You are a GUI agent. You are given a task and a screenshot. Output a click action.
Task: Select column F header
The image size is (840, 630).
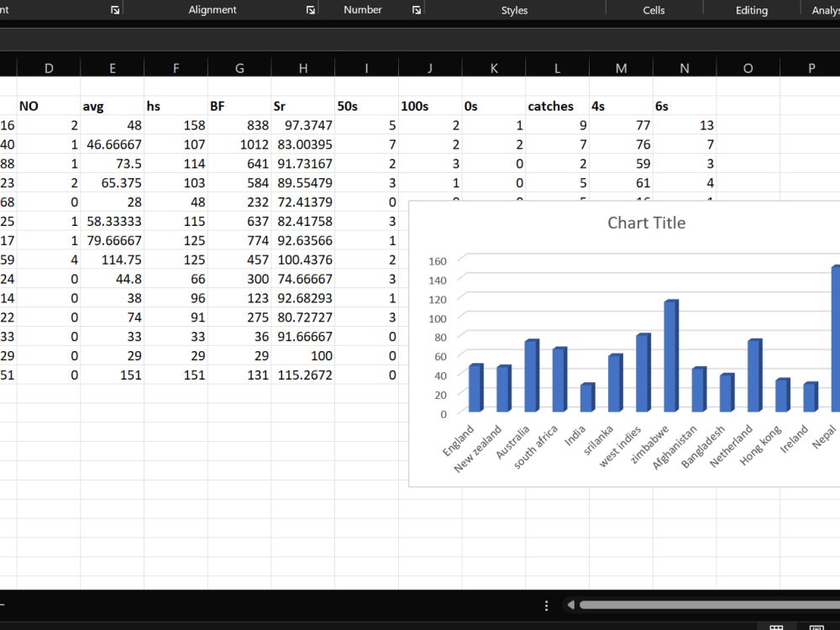pos(176,68)
